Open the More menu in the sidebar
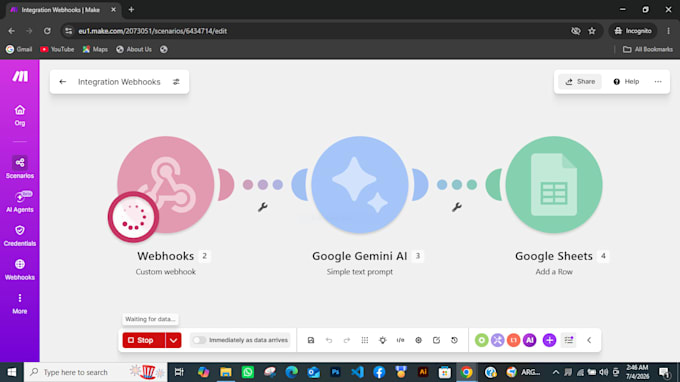The height and width of the screenshot is (382, 680). [20, 304]
